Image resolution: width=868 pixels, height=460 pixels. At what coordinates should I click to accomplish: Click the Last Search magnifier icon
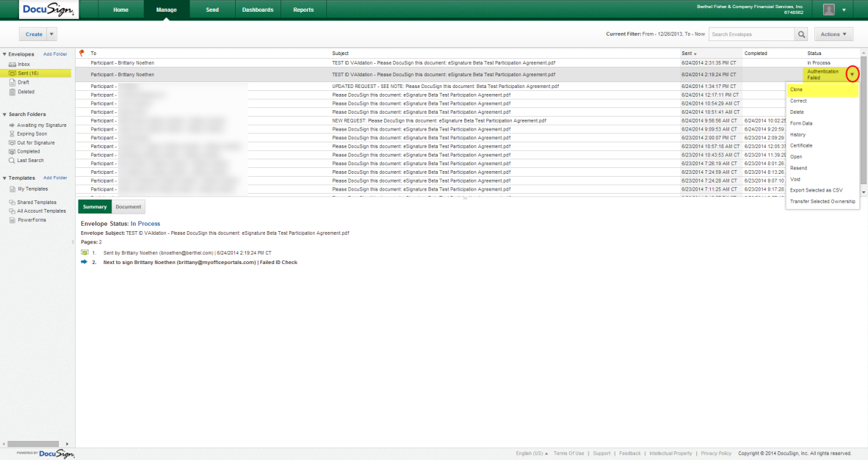[x=12, y=161]
